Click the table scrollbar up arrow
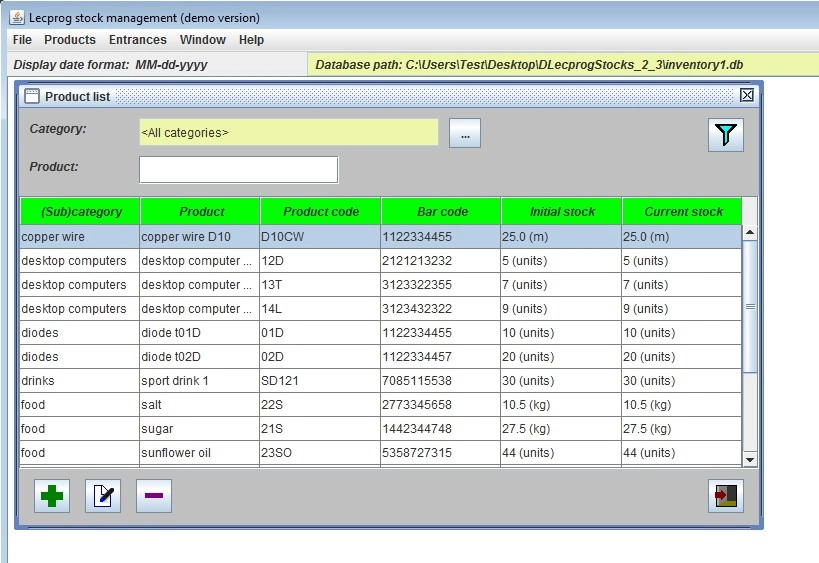This screenshot has width=819, height=563. [x=750, y=233]
